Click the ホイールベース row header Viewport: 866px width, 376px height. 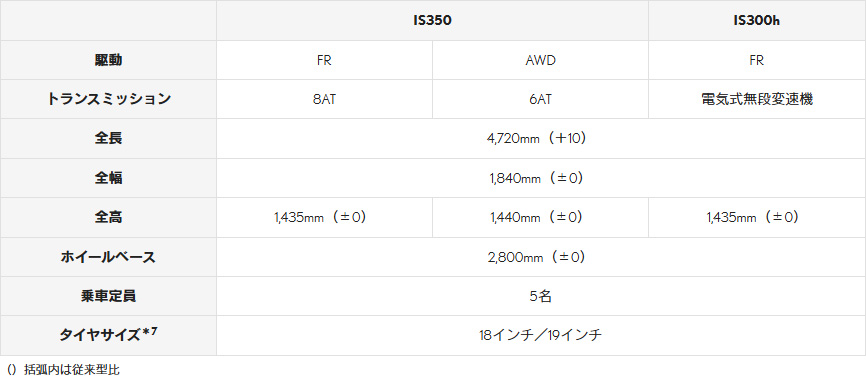click(108, 257)
